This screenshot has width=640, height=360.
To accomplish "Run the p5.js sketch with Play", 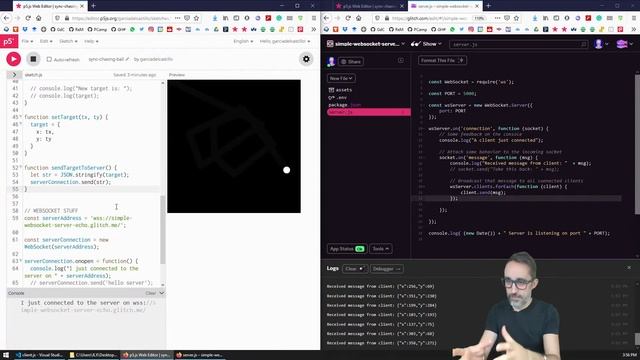I will 13,59.
